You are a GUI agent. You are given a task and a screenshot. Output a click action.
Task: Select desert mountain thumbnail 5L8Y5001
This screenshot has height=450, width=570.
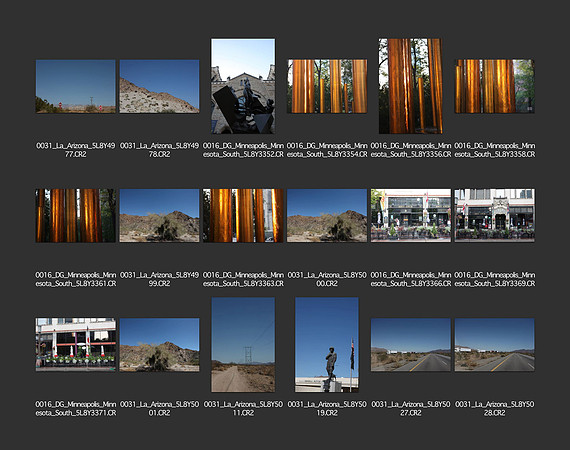159,345
